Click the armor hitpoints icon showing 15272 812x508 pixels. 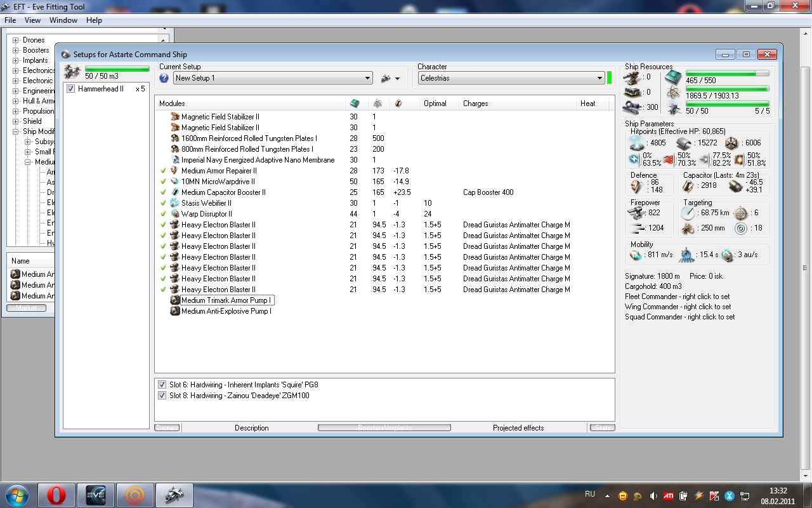tap(683, 143)
